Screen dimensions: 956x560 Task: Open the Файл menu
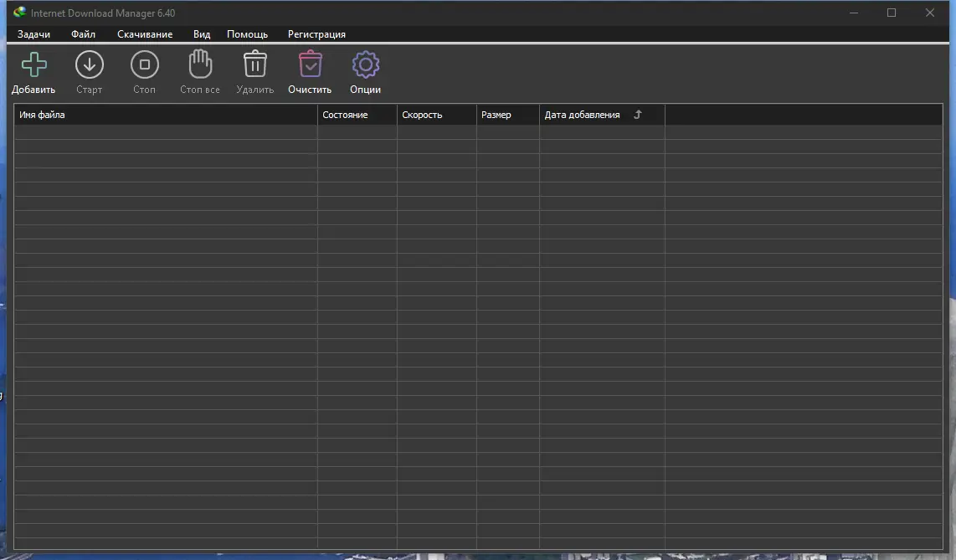point(83,34)
